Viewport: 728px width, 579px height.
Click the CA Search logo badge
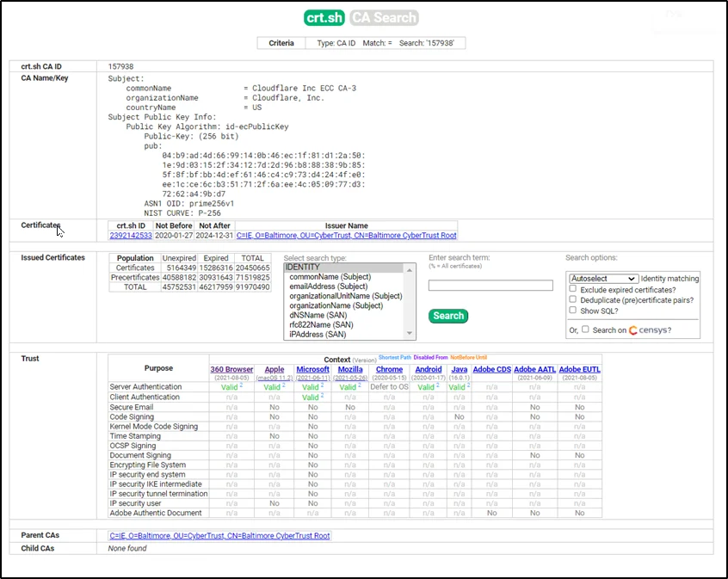point(384,18)
